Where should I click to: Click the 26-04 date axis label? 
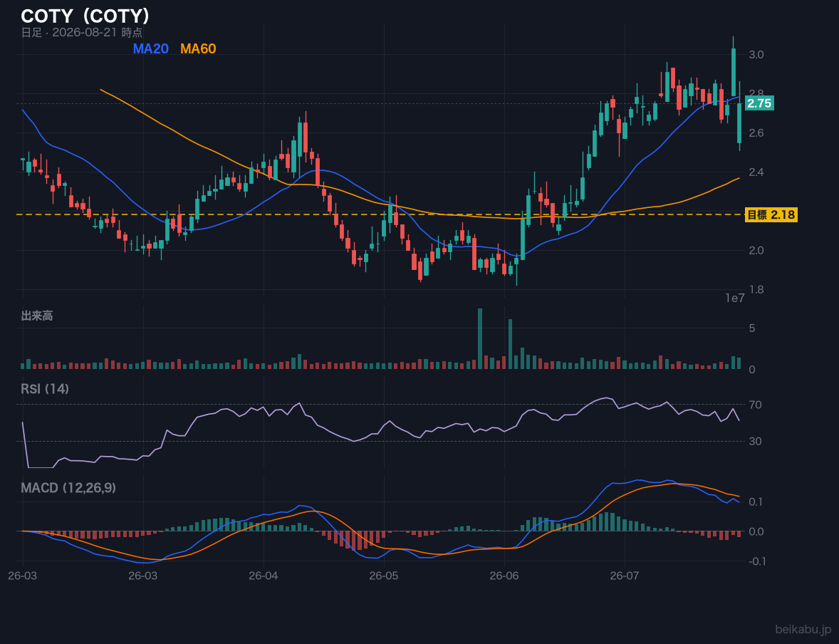coord(264,576)
